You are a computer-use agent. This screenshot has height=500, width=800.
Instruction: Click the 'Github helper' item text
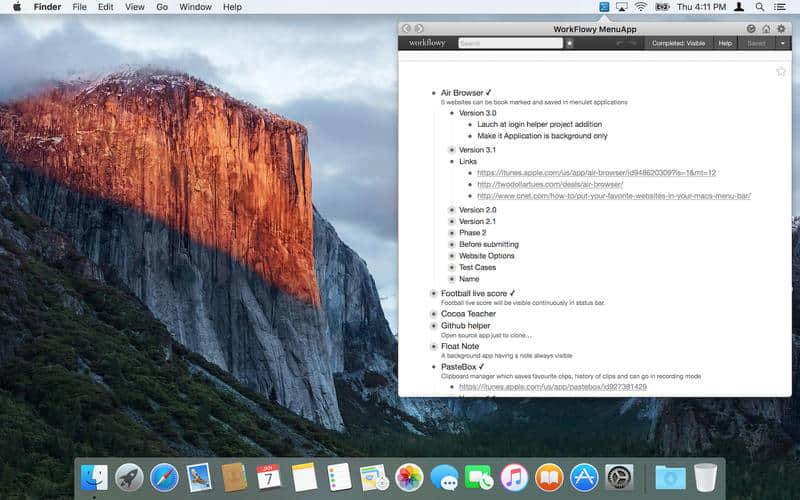point(466,326)
